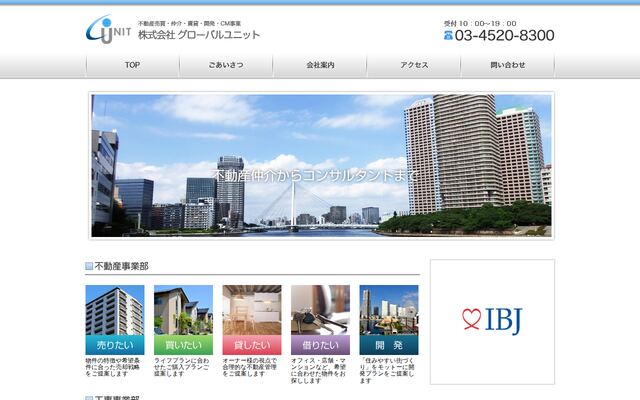Open the 会社案内 navigation menu item
The height and width of the screenshot is (400, 640).
[320, 65]
